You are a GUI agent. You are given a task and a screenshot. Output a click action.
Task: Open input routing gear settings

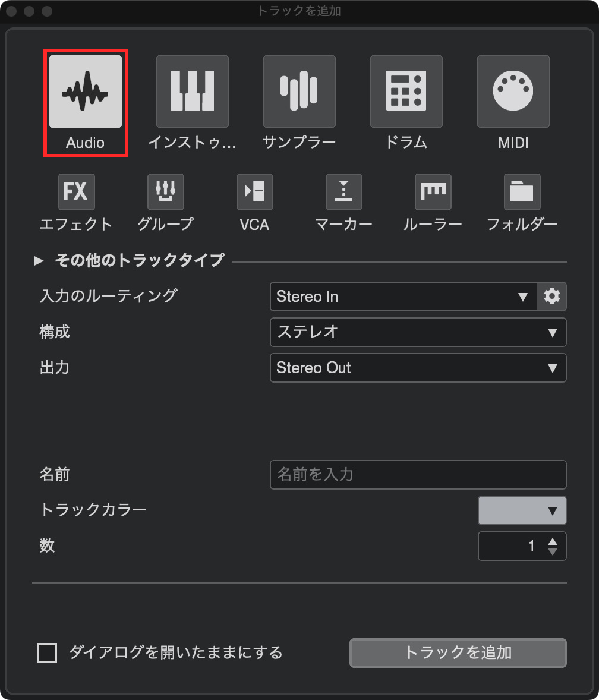[x=552, y=297]
